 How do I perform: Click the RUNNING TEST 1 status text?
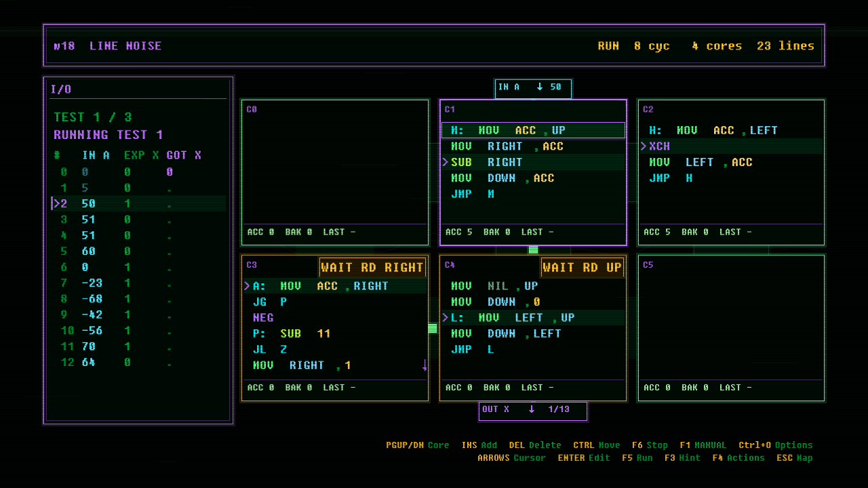(x=108, y=134)
